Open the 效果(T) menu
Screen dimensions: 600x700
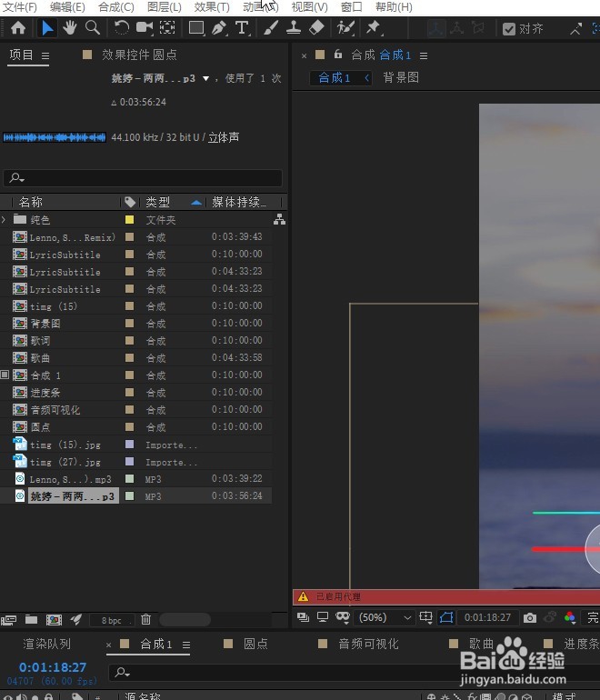pyautogui.click(x=212, y=7)
